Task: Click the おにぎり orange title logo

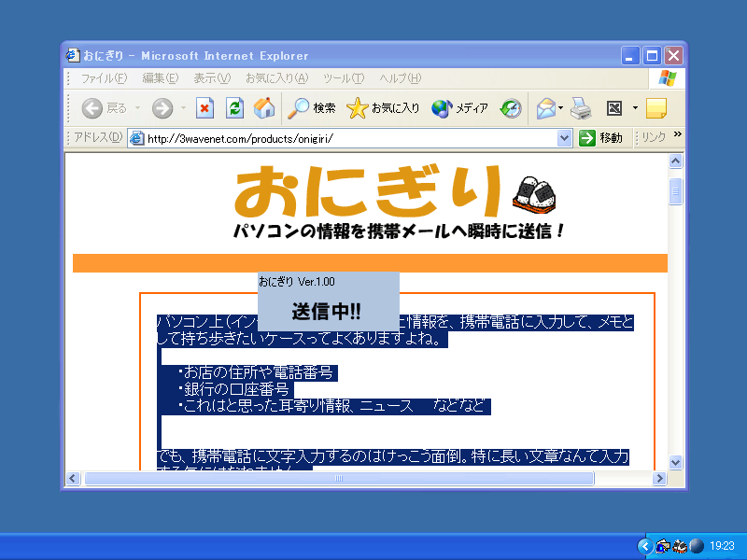Action: point(368,191)
